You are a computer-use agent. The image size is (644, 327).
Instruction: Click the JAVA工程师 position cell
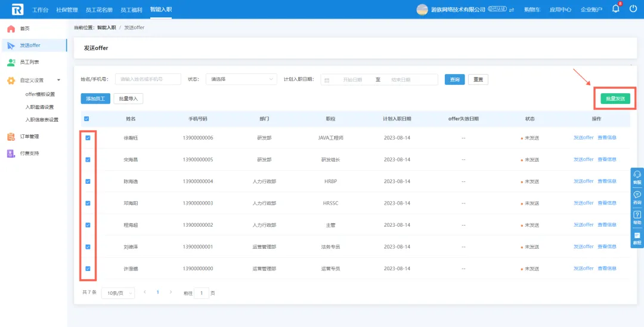click(x=330, y=138)
